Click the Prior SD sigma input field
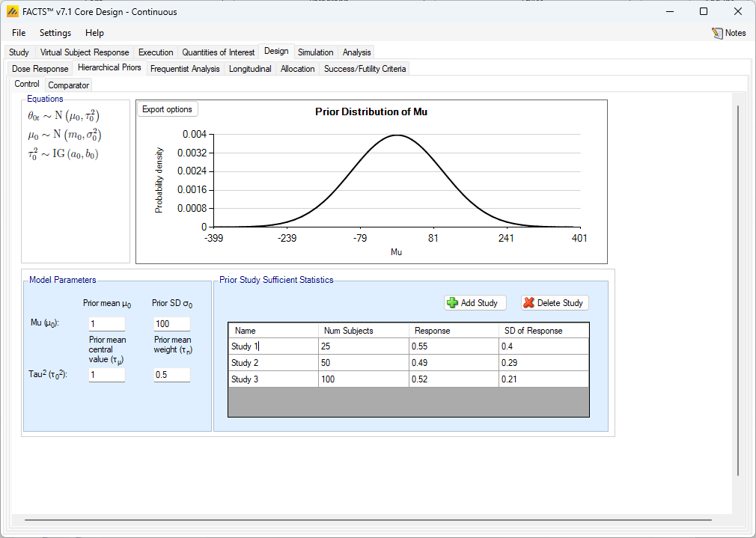This screenshot has width=756, height=538. click(x=171, y=324)
